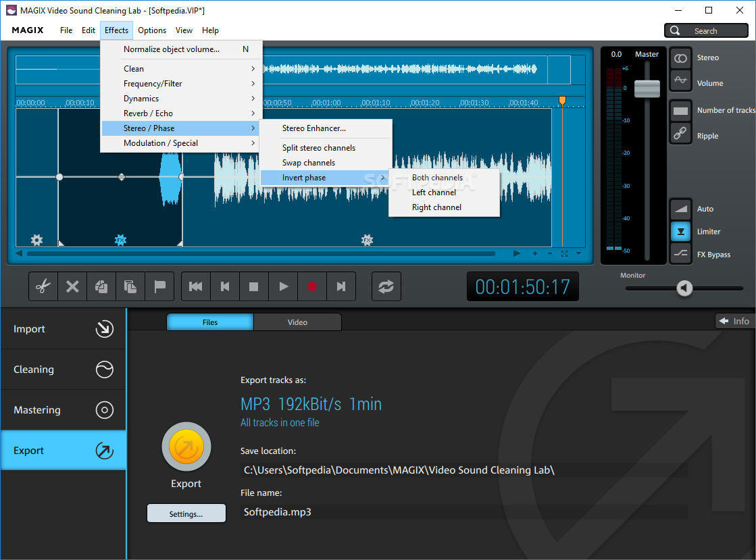The width and height of the screenshot is (756, 560).
Task: Toggle Volume curve button
Action: tap(680, 80)
